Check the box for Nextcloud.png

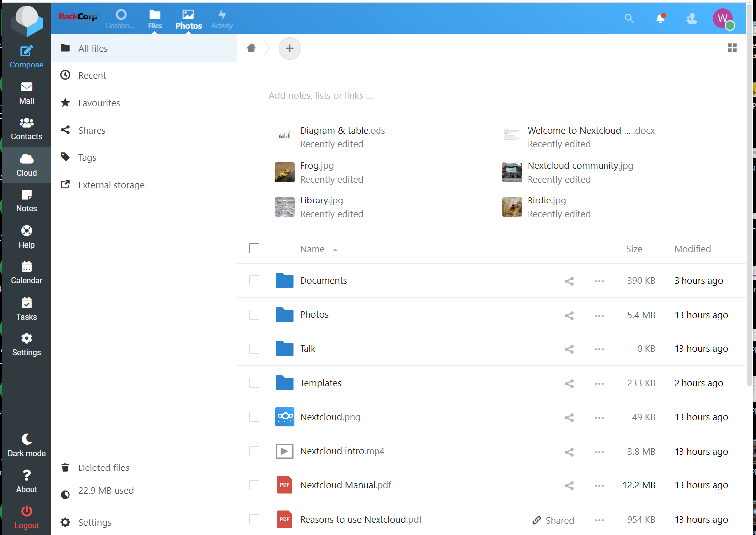[x=254, y=417]
